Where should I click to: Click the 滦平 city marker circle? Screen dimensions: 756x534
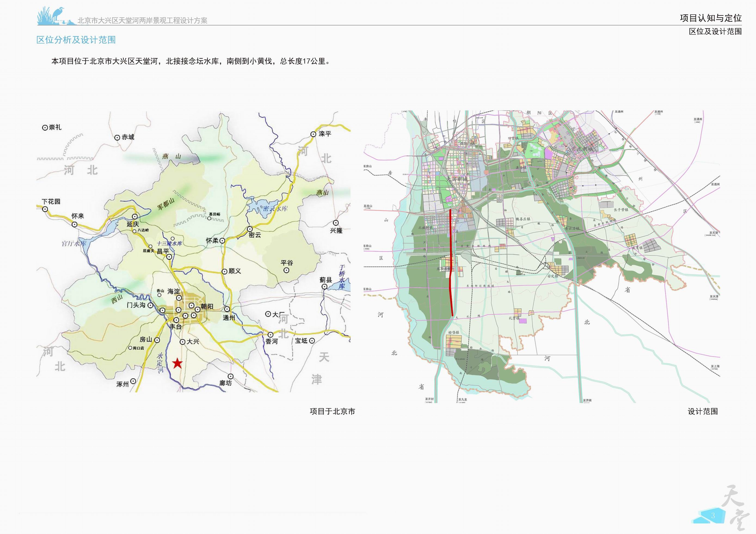[x=314, y=134]
